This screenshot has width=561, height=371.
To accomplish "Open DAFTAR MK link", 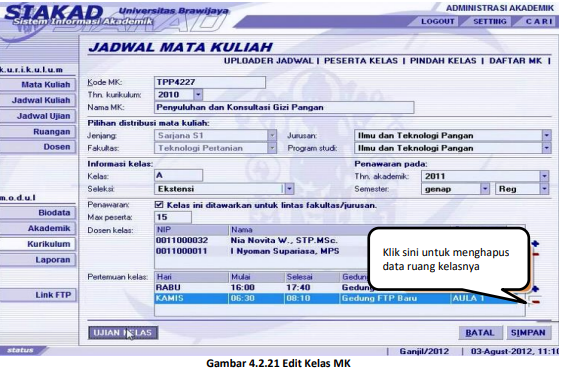I will [x=516, y=61].
